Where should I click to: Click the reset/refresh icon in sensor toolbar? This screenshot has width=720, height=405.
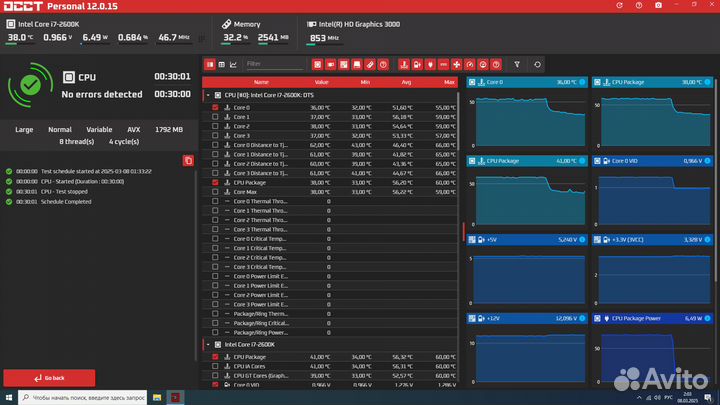pyautogui.click(x=538, y=64)
